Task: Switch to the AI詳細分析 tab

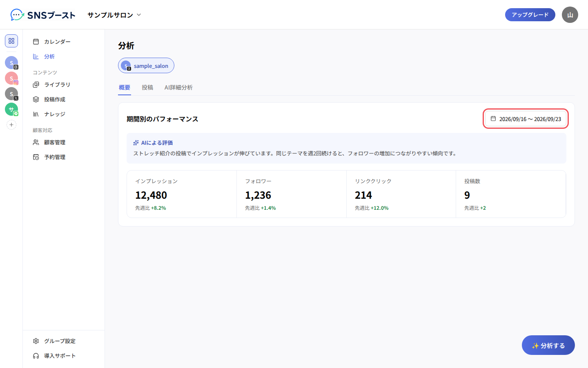Action: [x=178, y=88]
